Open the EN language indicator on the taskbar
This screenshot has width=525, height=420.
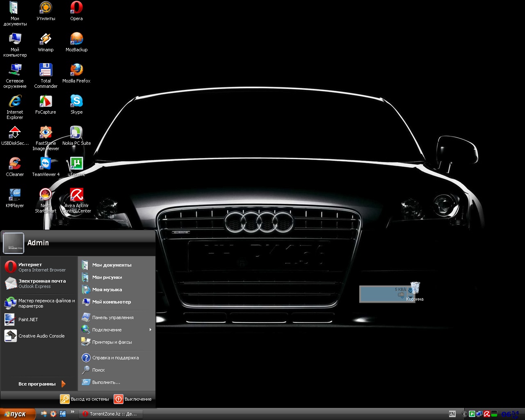pos(452,414)
